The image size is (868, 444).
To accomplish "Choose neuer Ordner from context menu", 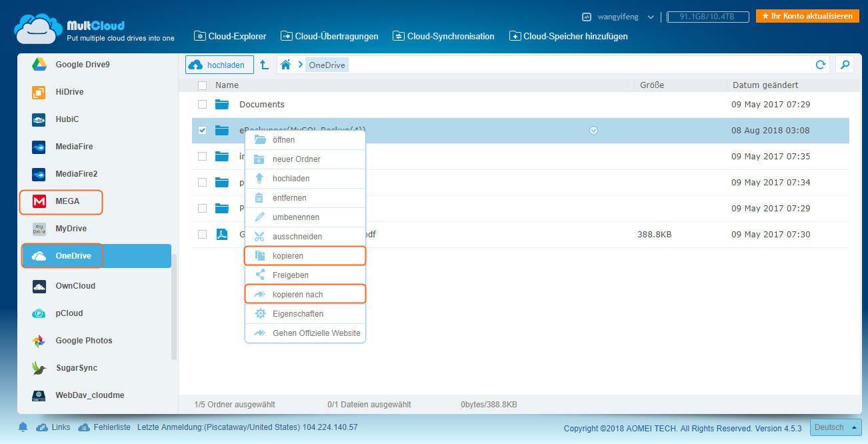I will tap(305, 159).
